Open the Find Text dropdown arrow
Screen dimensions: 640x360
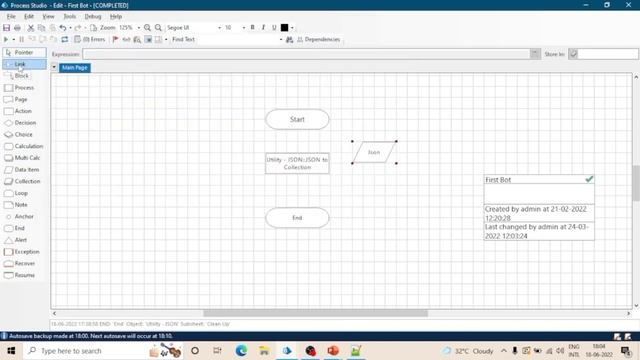(281, 40)
